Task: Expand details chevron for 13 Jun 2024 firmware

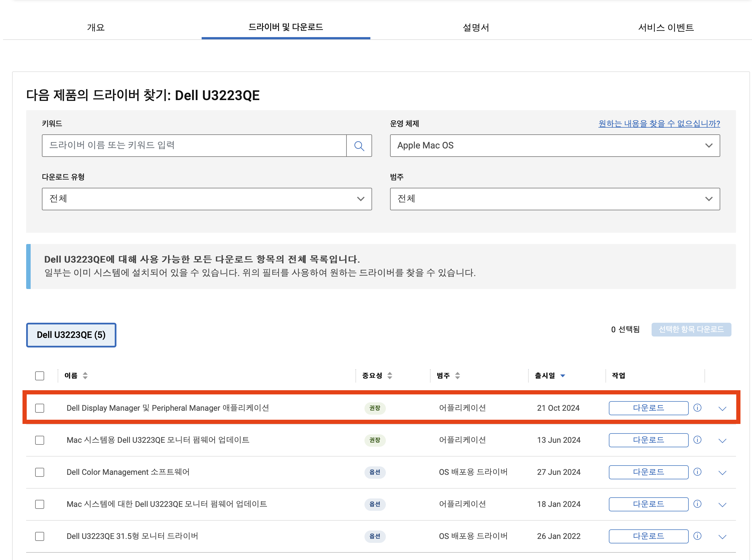Action: 722,440
